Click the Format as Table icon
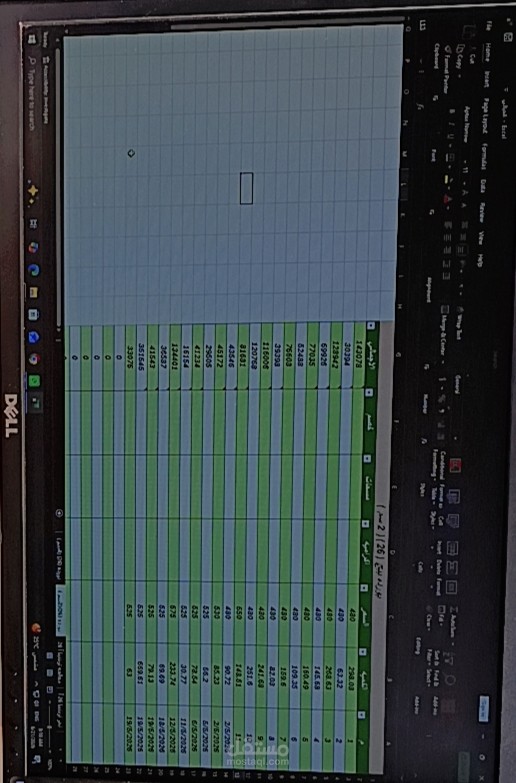This screenshot has width=516, height=783. pos(454,496)
